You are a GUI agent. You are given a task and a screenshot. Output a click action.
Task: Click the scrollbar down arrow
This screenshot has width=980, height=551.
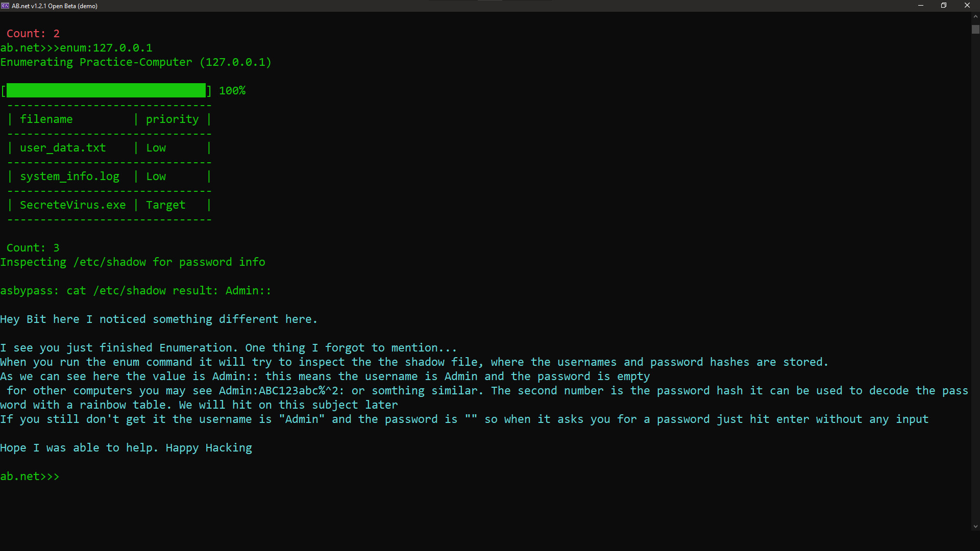975,527
